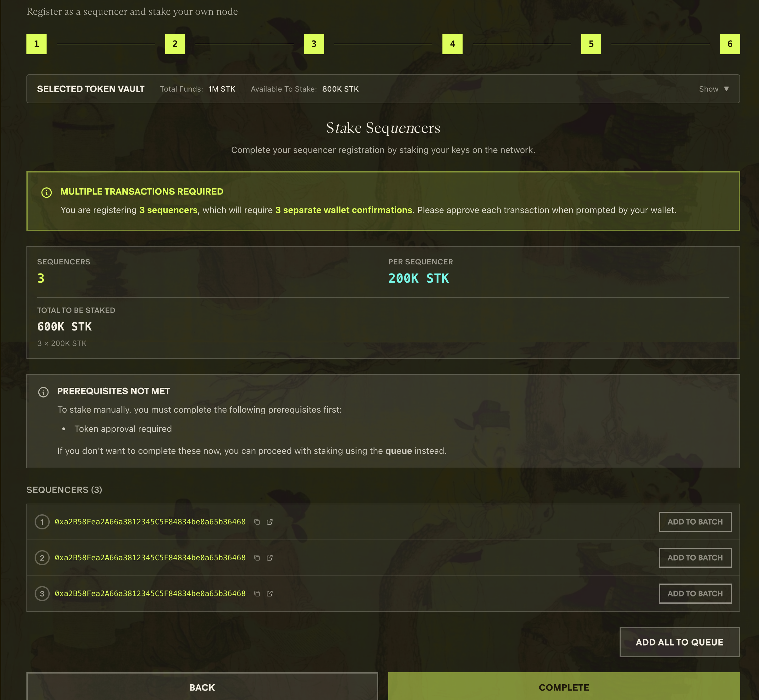Click the Complete button

pos(564,687)
